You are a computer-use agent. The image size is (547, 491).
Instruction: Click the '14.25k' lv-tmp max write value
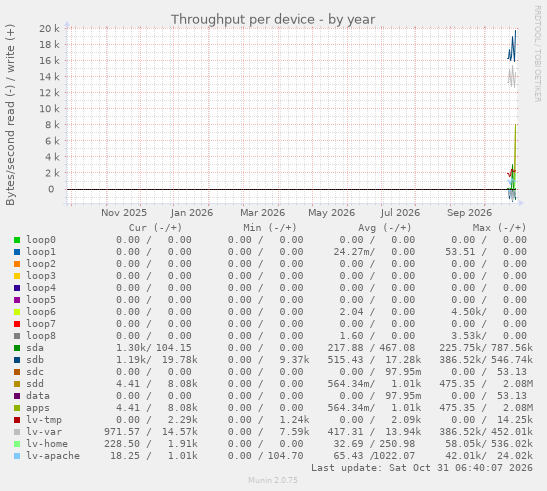[515, 420]
